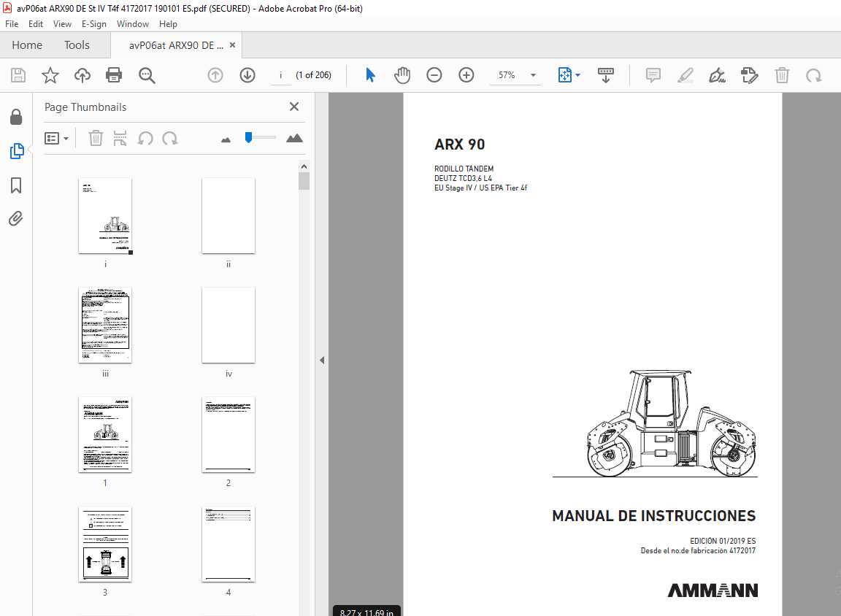The height and width of the screenshot is (616, 841).
Task: Click the '(1 of 206)' page count
Action: tap(314, 75)
